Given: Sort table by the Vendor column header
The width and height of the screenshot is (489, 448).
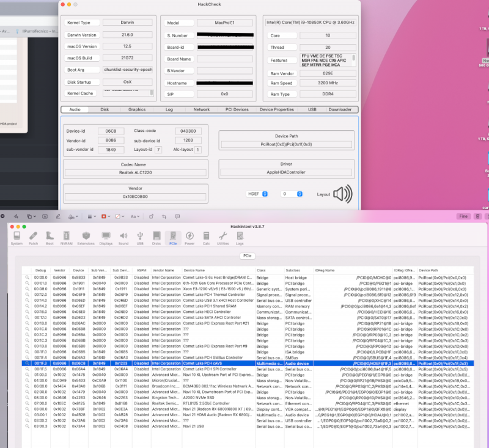Looking at the screenshot, I should (59, 270).
